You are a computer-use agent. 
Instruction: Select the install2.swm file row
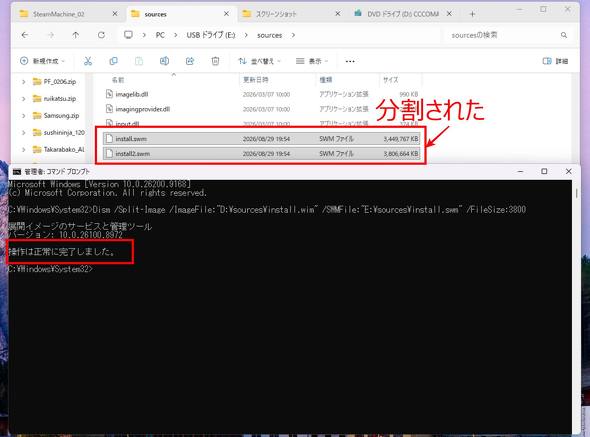click(262, 154)
